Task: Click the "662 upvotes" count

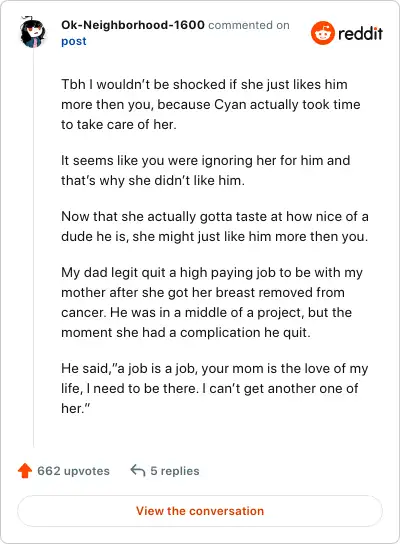Action: (73, 471)
